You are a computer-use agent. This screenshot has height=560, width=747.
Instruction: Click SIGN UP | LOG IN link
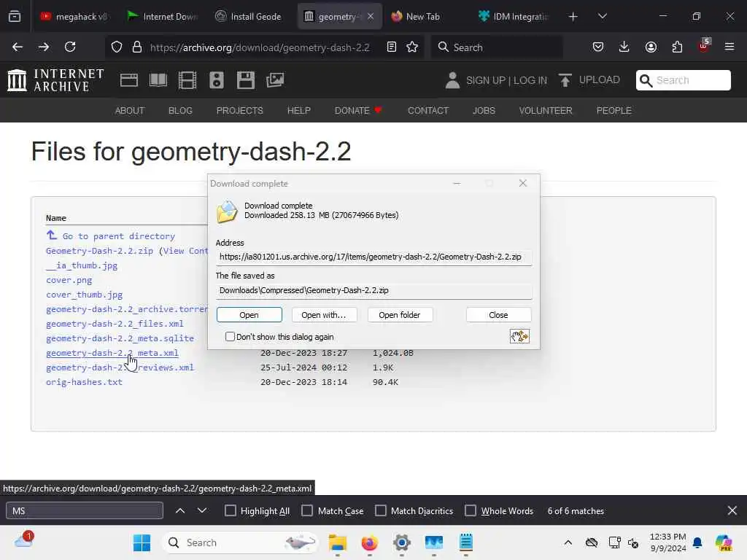pyautogui.click(x=506, y=80)
